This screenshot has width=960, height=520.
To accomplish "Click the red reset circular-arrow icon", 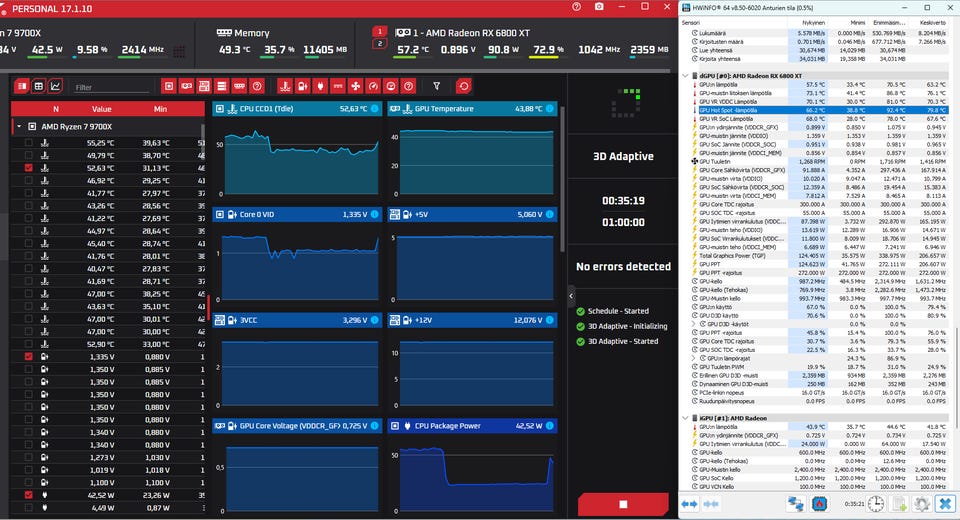I will [x=463, y=86].
